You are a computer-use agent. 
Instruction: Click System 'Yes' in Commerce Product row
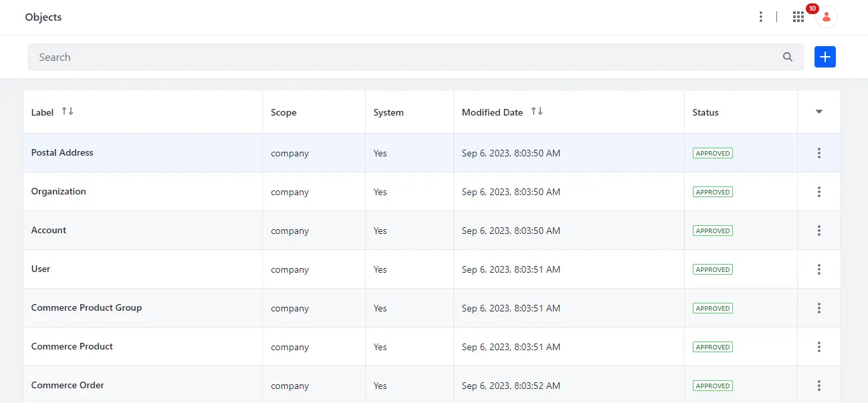[x=380, y=347]
